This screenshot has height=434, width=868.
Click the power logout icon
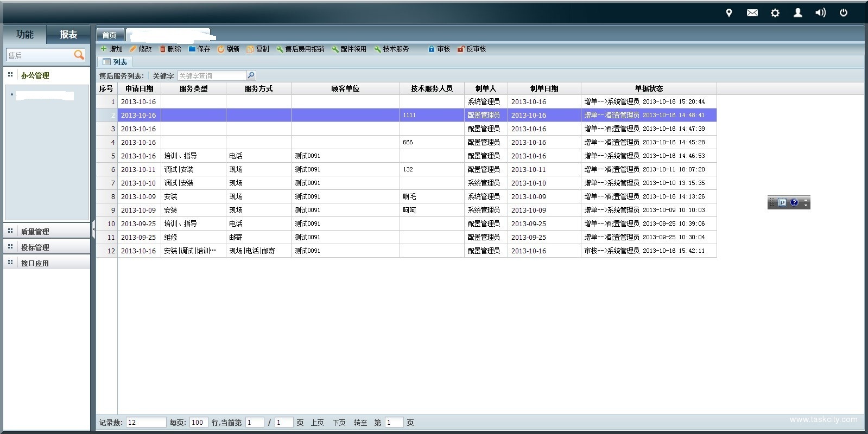pyautogui.click(x=843, y=12)
